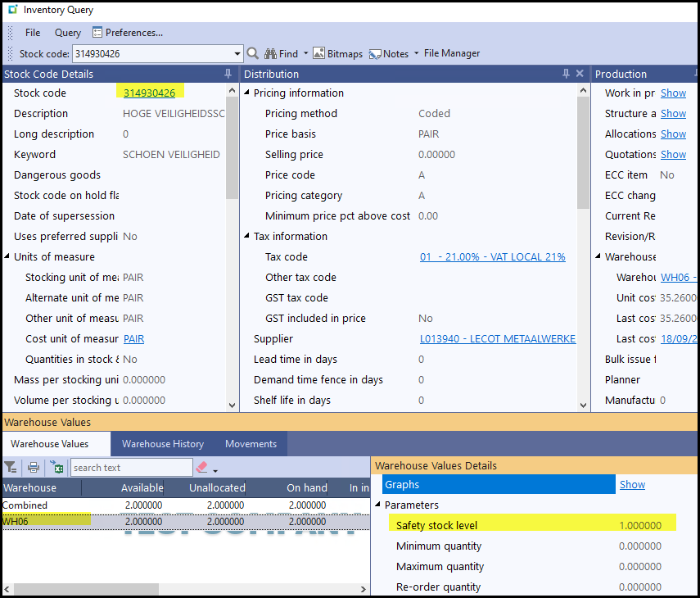700x598 pixels.
Task: Pin the Stock Code Details pane
Action: [x=228, y=74]
